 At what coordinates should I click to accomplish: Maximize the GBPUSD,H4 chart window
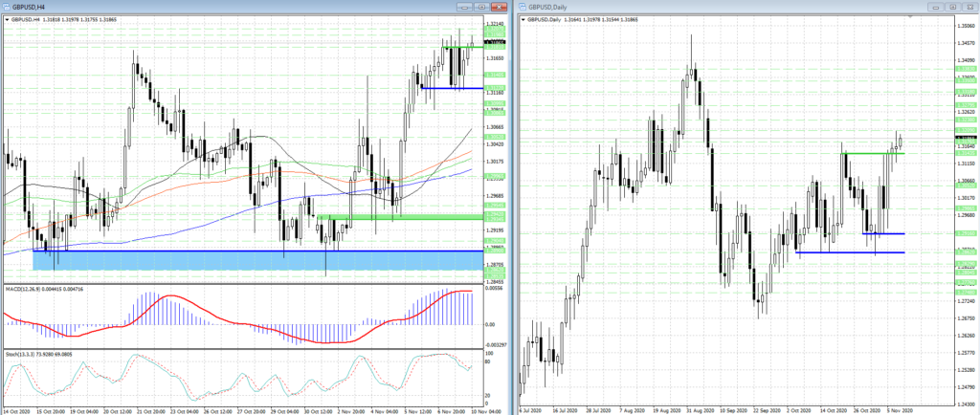click(482, 7)
